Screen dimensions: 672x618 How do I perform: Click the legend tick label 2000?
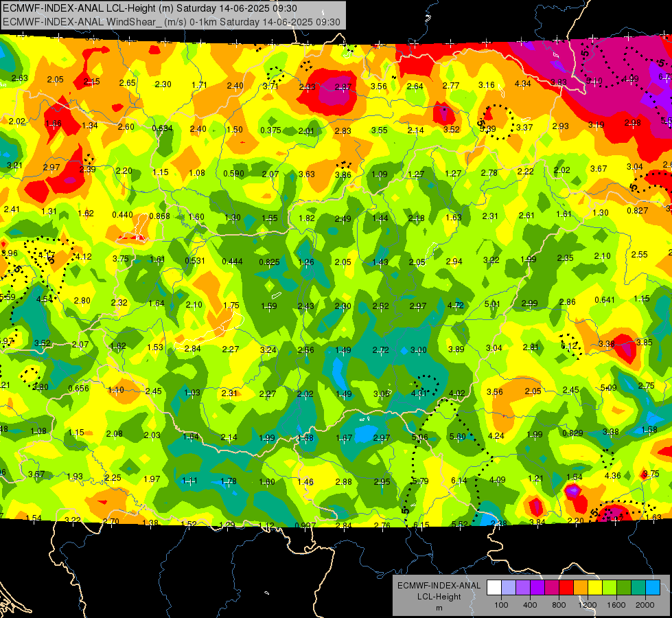(x=645, y=605)
